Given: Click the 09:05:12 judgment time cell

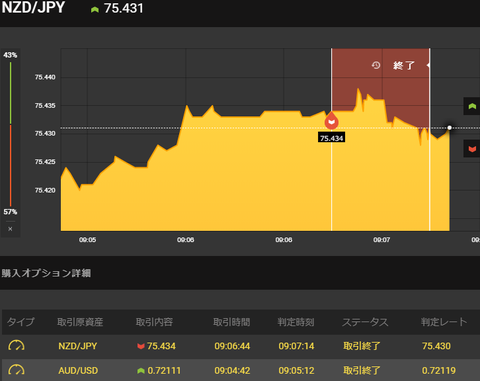Looking at the screenshot, I should [x=296, y=371].
